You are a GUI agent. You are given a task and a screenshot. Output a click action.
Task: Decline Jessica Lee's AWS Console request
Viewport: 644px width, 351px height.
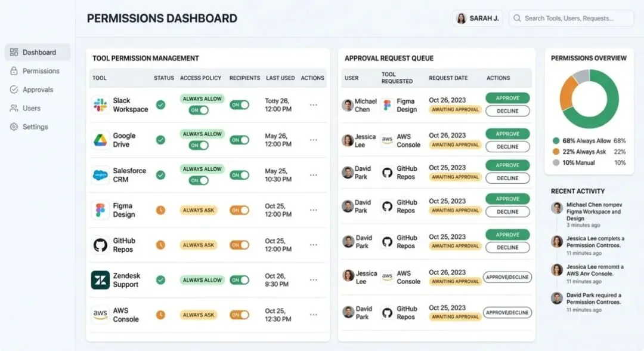coord(507,147)
